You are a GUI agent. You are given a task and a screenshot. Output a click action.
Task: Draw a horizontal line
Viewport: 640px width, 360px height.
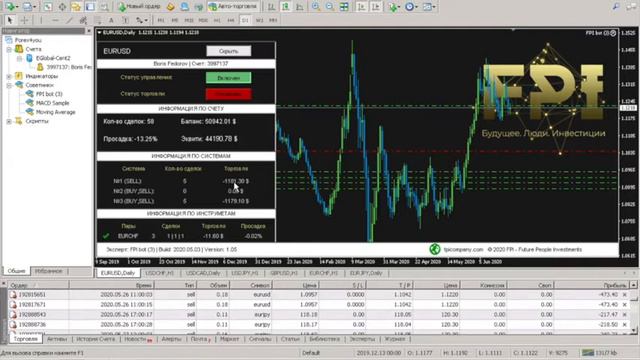[55, 20]
